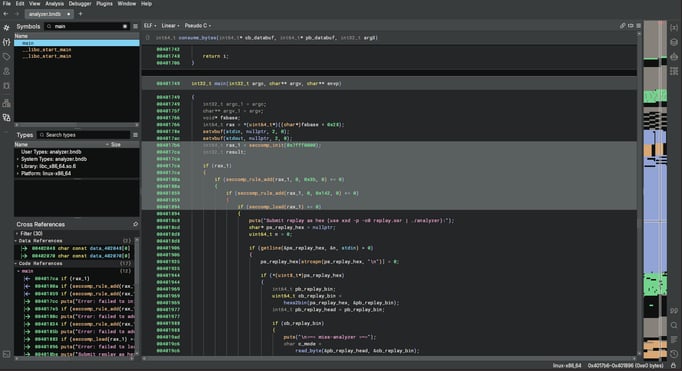Open the Sidekick assistant right sidebar icon
Image resolution: width=682 pixels, height=371 pixels.
pyautogui.click(x=674, y=57)
